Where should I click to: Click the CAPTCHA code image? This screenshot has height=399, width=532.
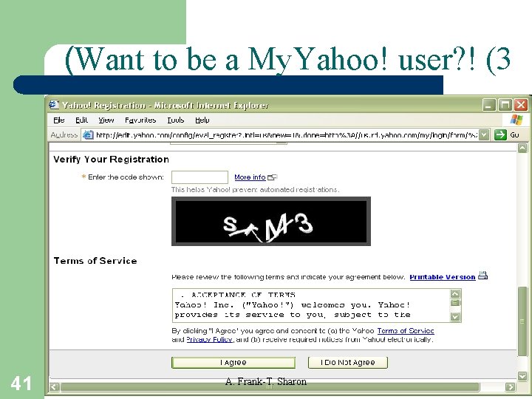[271, 221]
